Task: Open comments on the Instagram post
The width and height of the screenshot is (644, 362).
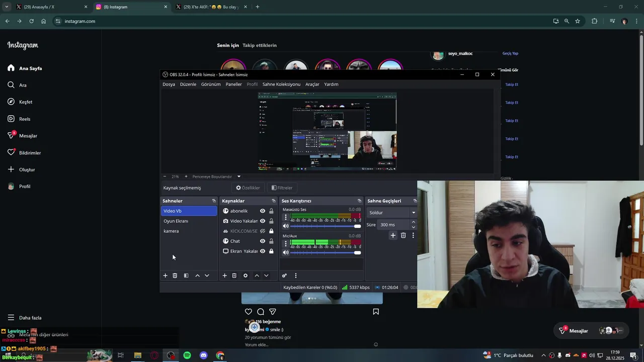Action: [x=261, y=312]
